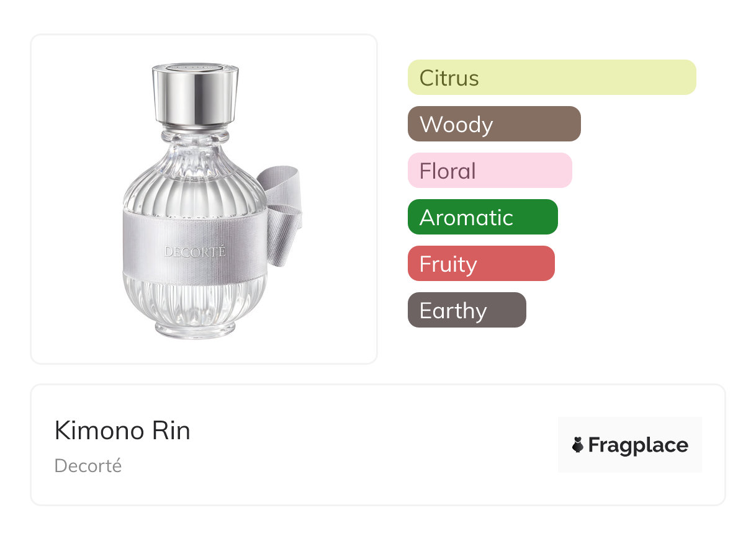Open the Kimono Rin title
756x536 pixels.
pyautogui.click(x=122, y=431)
